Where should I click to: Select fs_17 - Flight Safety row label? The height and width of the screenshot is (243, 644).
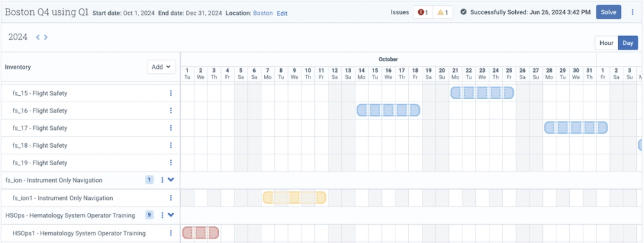point(40,128)
